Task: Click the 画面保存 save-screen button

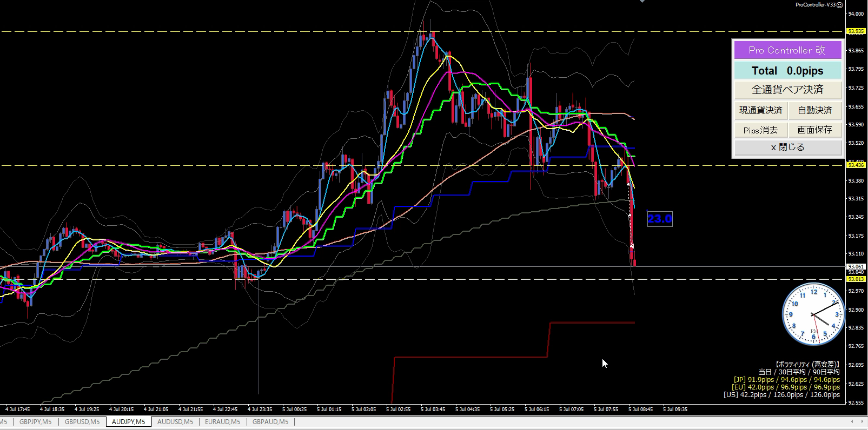Action: coord(815,130)
